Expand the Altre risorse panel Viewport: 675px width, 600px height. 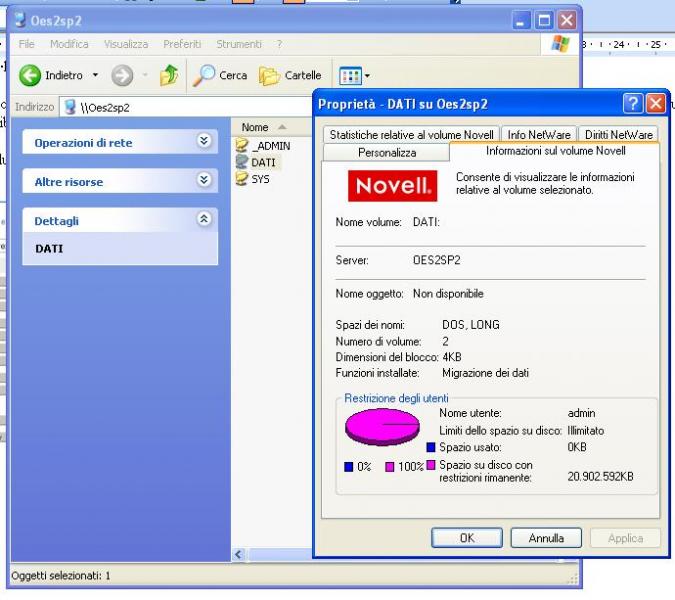click(x=204, y=179)
